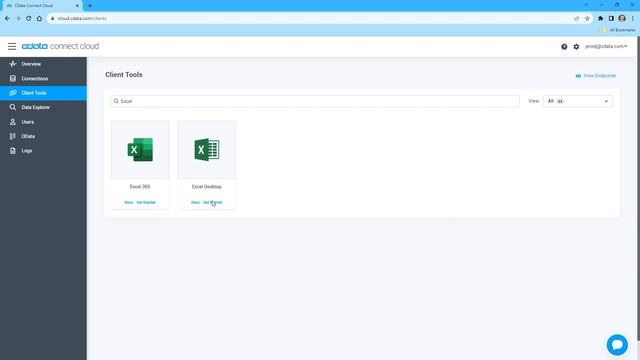Click the OData icon in sidebar
Screen dimensions: 640x360
tap(13, 136)
